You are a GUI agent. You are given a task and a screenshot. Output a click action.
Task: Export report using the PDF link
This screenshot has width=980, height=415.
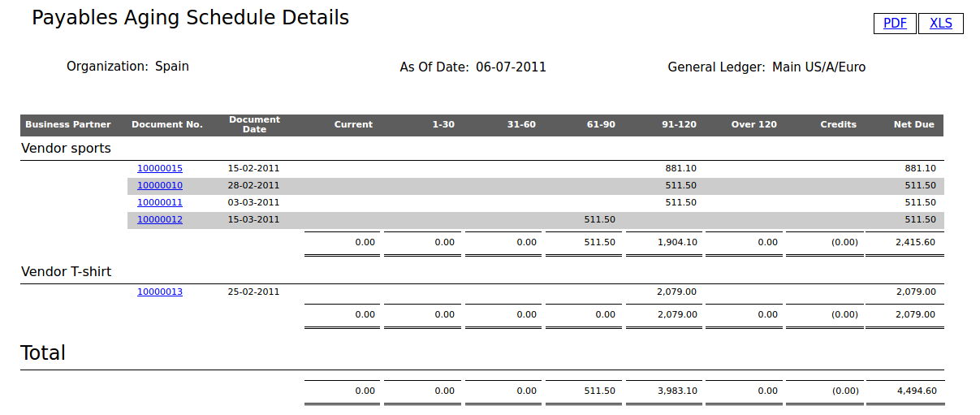click(895, 24)
